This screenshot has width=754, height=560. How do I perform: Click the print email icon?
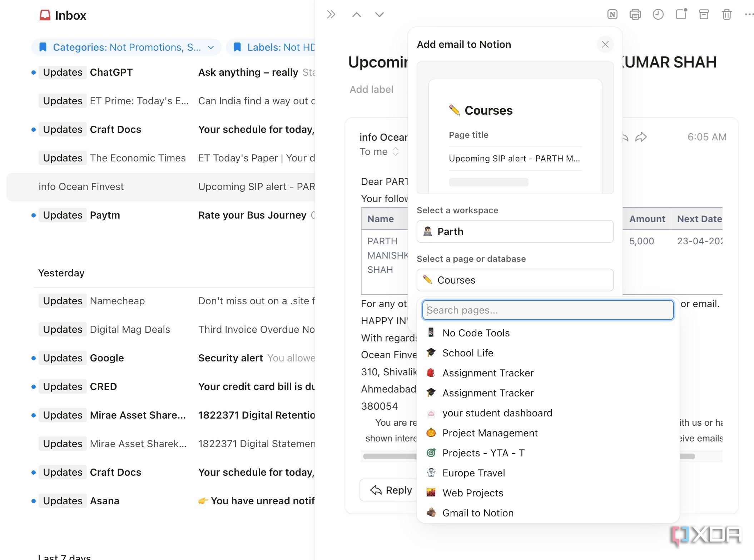tap(635, 15)
